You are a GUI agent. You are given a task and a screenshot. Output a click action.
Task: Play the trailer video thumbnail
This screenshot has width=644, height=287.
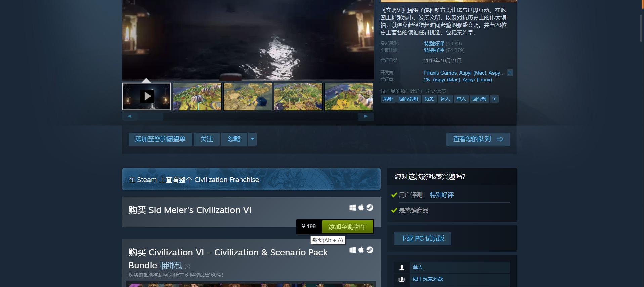pyautogui.click(x=146, y=97)
